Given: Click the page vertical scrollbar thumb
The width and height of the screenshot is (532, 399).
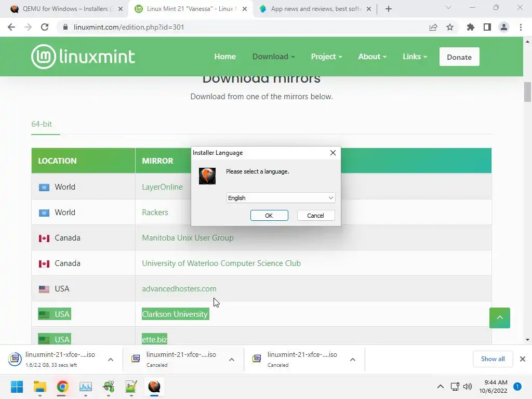Looking at the screenshot, I should coord(527,92).
